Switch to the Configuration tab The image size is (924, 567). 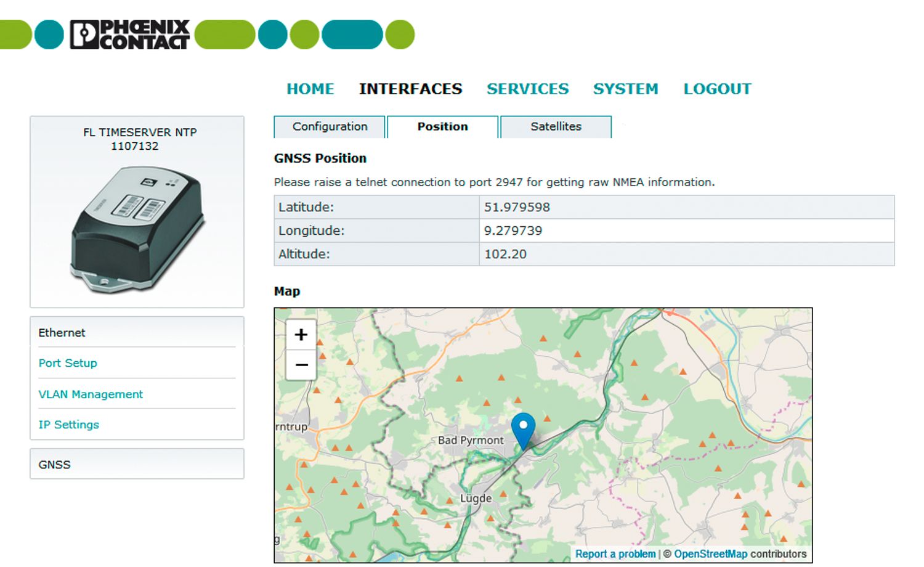[330, 126]
